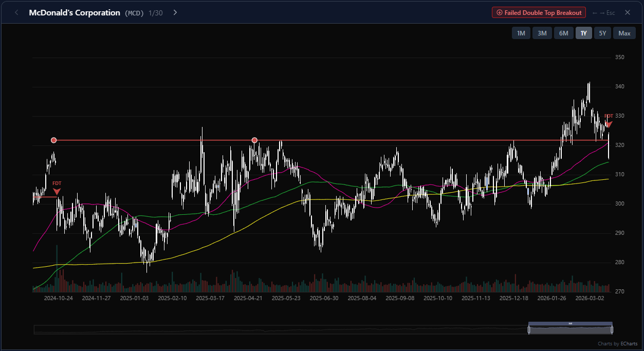Click the grip icon on the bottom zoom navigator
Viewport: 644px width, 351px height.
571,323
